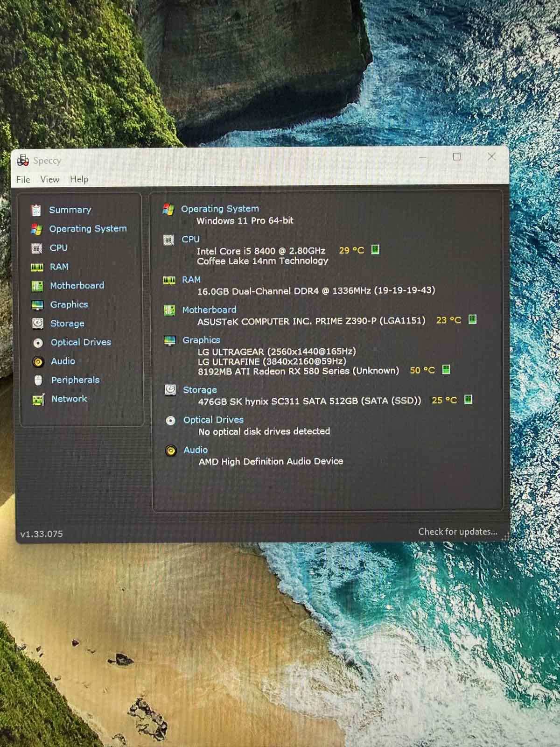Select the RAM stick icon in sidebar
The width and height of the screenshot is (560, 747).
coord(37,268)
